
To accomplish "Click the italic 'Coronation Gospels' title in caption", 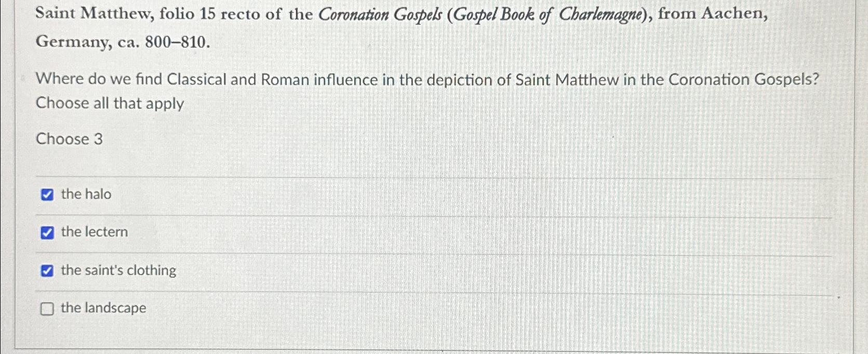I will tap(379, 15).
